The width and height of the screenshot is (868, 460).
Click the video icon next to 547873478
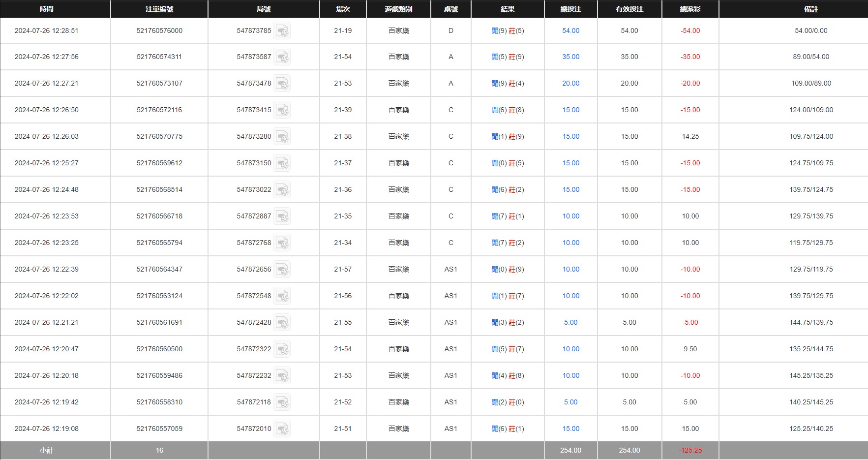[x=282, y=84]
